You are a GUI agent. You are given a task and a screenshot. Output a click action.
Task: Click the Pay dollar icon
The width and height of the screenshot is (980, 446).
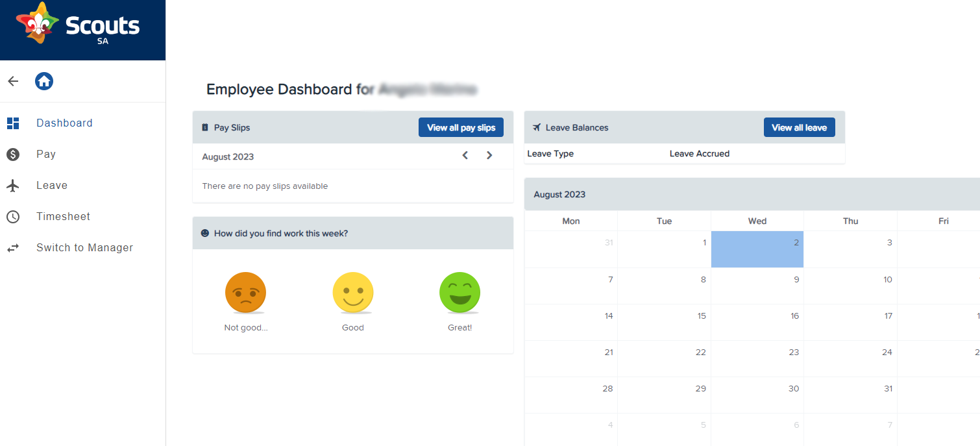point(13,154)
